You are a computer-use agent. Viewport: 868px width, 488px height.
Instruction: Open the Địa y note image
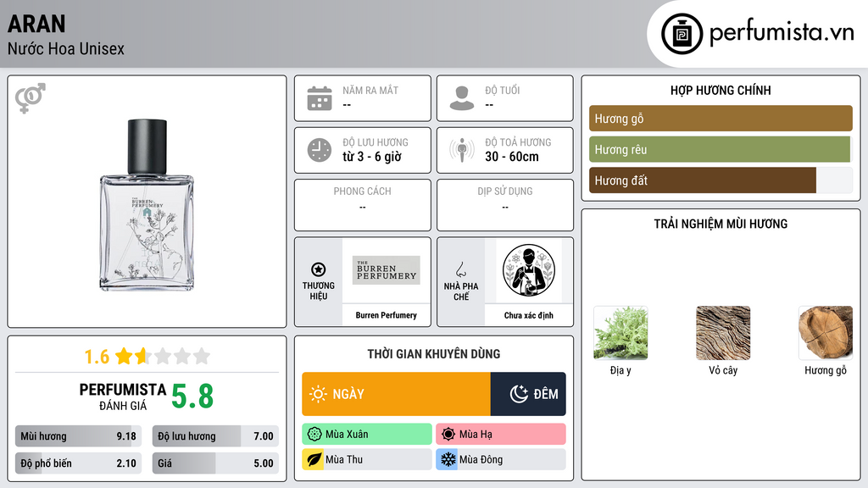[620, 333]
